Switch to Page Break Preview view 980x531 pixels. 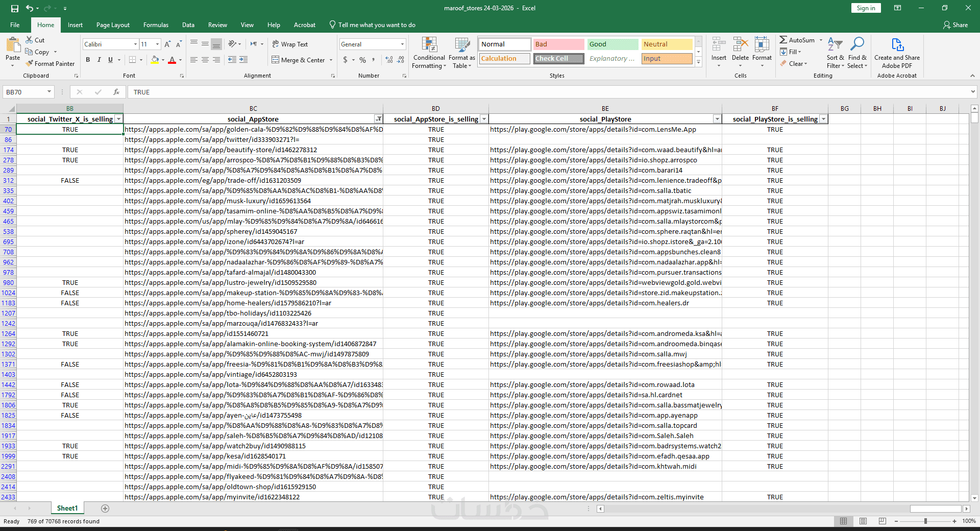[883, 521]
